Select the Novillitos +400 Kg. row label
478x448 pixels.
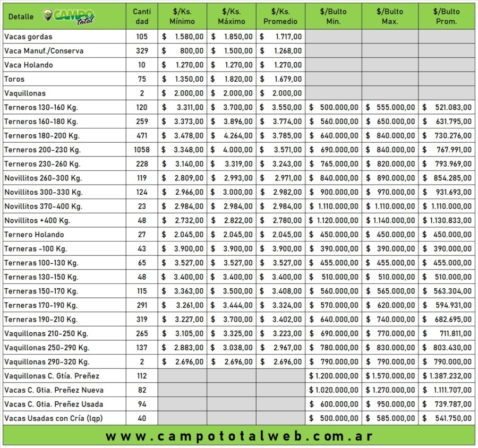point(37,220)
